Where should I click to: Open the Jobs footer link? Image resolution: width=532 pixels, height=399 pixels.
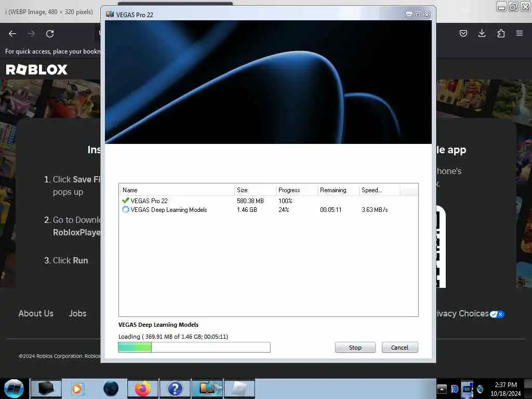click(78, 313)
